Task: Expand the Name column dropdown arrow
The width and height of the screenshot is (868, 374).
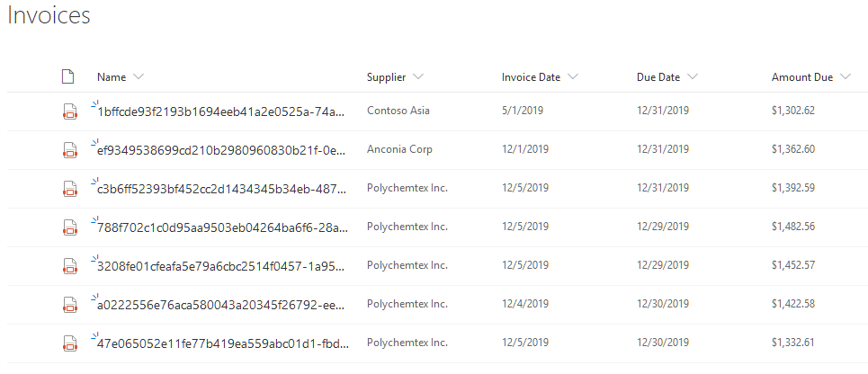Action: pos(139,77)
